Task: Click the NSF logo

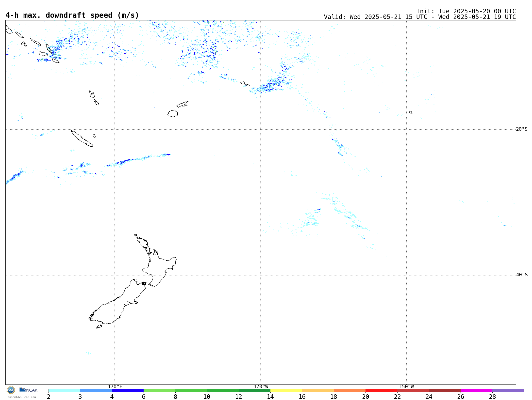Action: [11, 390]
